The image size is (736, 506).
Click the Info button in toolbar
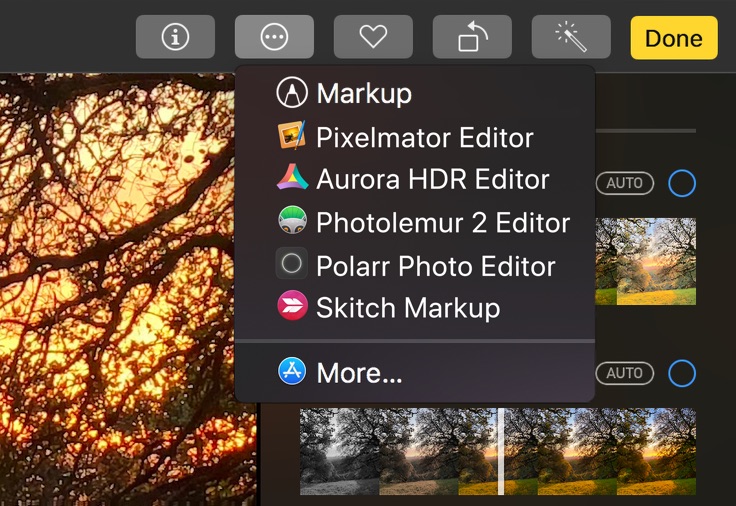[x=175, y=37]
